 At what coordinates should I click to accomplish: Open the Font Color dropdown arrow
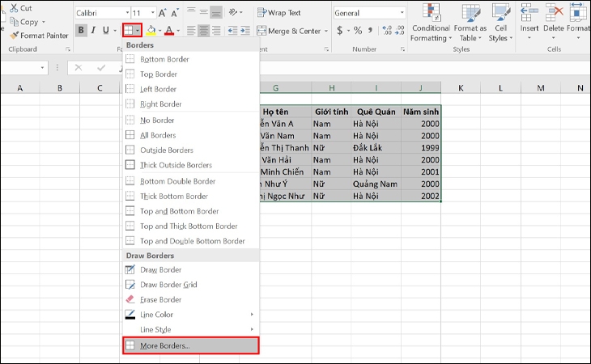(x=178, y=31)
